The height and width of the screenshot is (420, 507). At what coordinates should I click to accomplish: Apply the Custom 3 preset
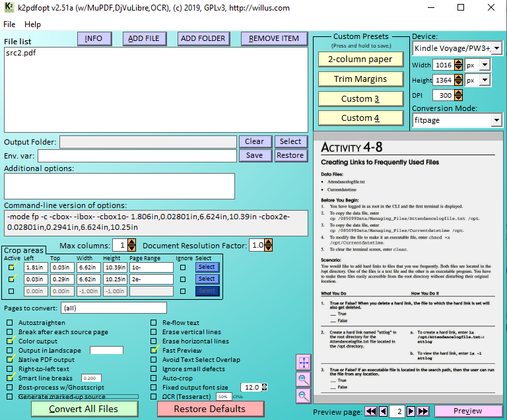[361, 98]
